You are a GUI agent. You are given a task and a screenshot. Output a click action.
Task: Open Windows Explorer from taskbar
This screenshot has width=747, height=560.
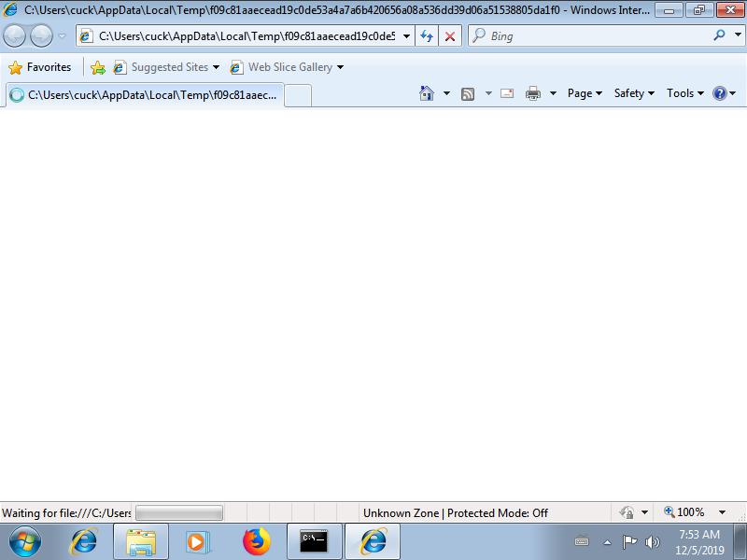point(141,542)
